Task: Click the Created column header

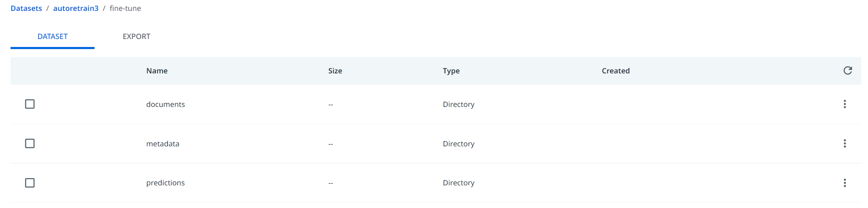Action: [x=615, y=71]
